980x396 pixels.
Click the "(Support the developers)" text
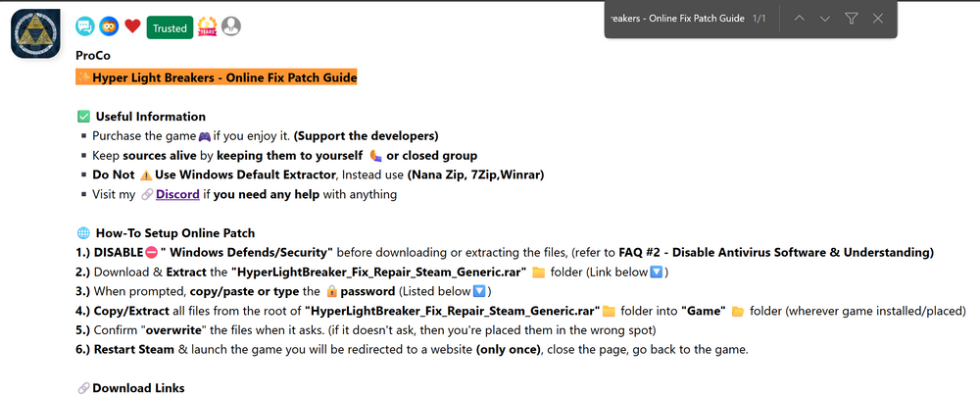click(x=367, y=136)
